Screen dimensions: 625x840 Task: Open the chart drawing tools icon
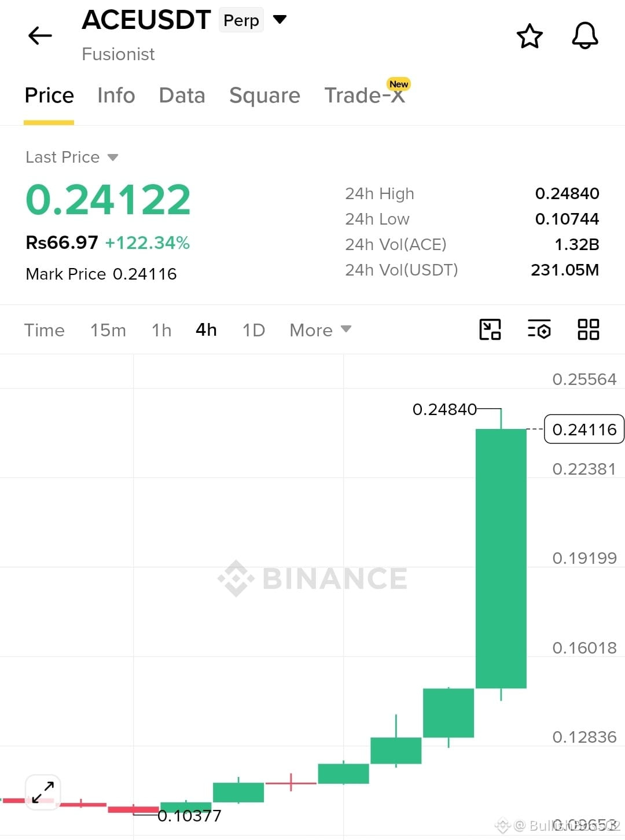490,329
